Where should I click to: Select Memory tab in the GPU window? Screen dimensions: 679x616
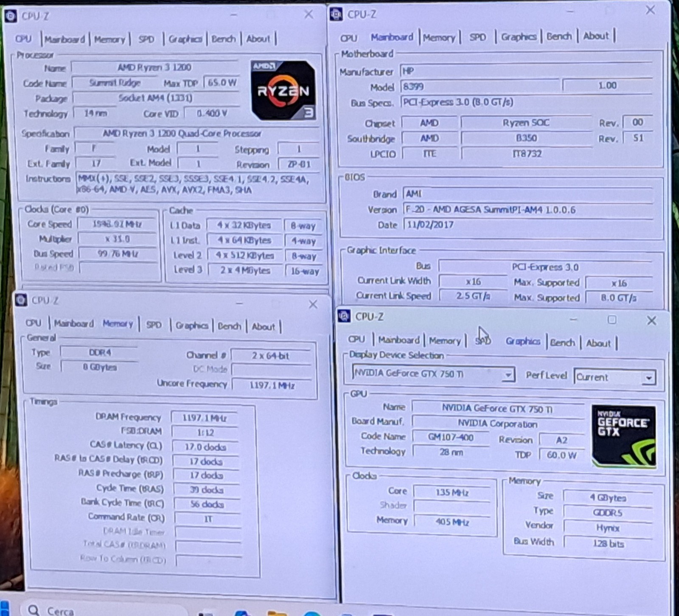coord(445,341)
